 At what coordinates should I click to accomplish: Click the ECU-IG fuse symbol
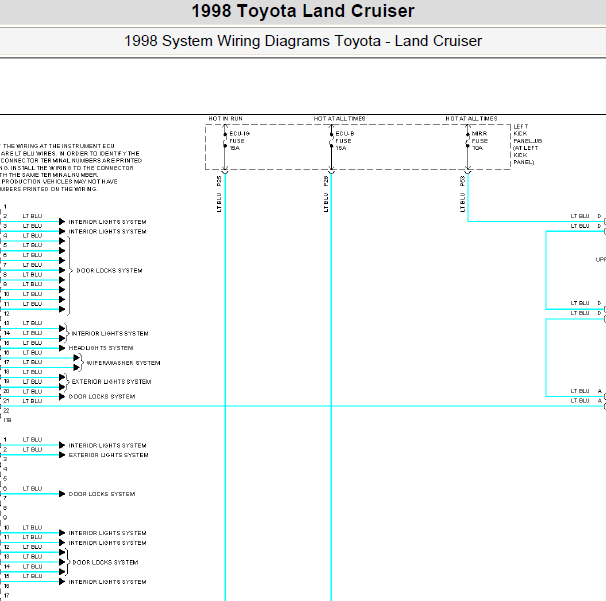click(x=225, y=140)
